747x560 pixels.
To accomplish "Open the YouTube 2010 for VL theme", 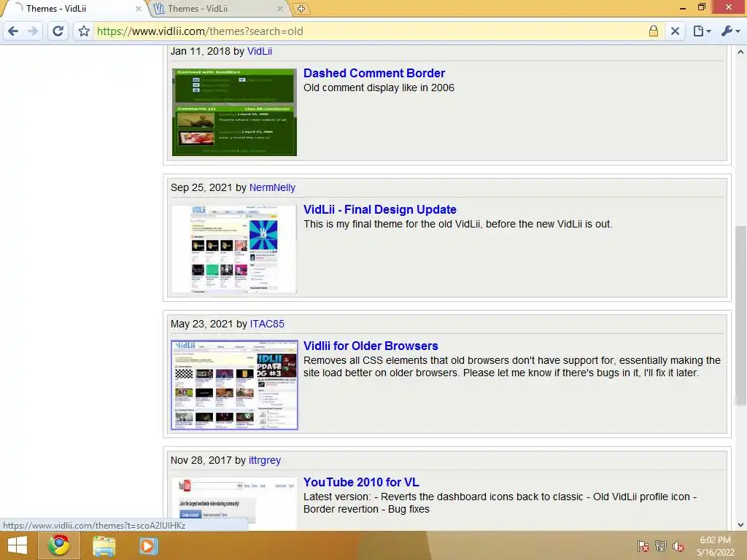I will pyautogui.click(x=361, y=483).
